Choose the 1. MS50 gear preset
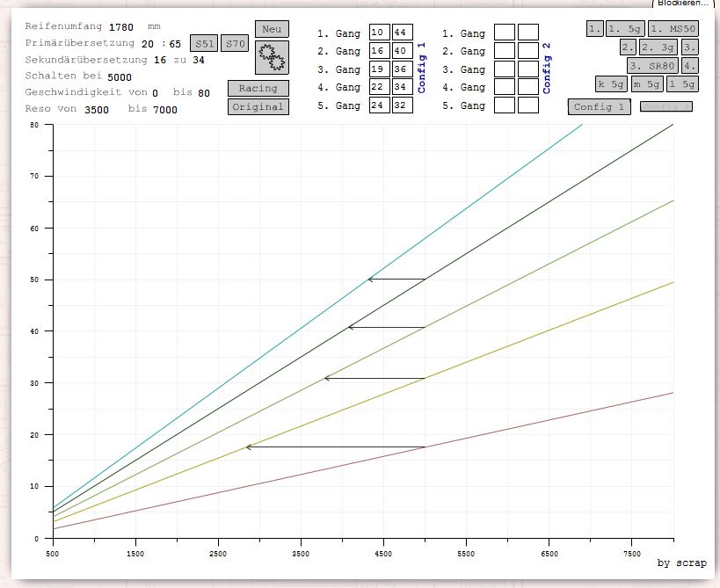720x588 pixels. pyautogui.click(x=673, y=28)
